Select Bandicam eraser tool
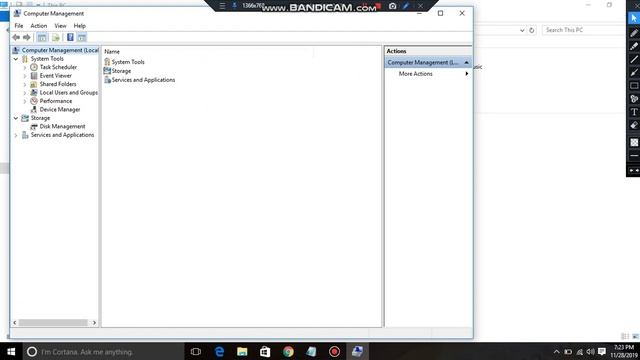Screen dimensions: 640x360 click(634, 125)
